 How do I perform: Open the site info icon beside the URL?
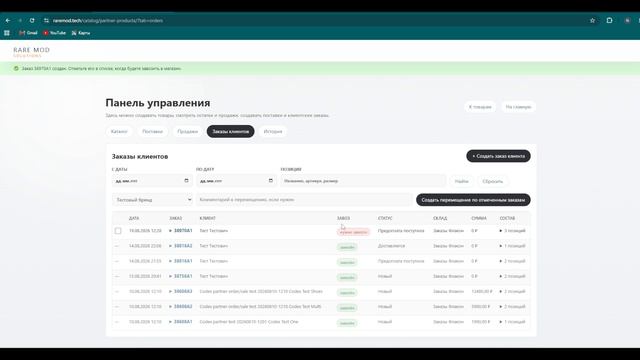[x=46, y=20]
